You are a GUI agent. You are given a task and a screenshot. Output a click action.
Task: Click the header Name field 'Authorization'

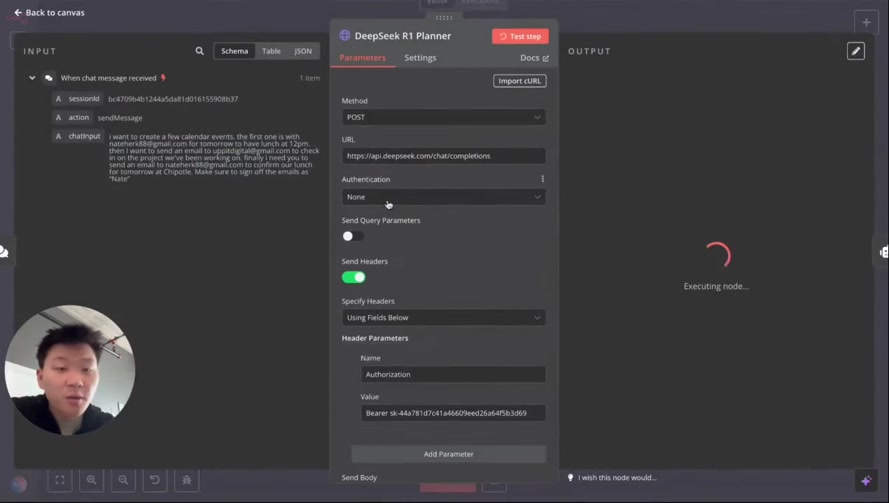pyautogui.click(x=453, y=374)
